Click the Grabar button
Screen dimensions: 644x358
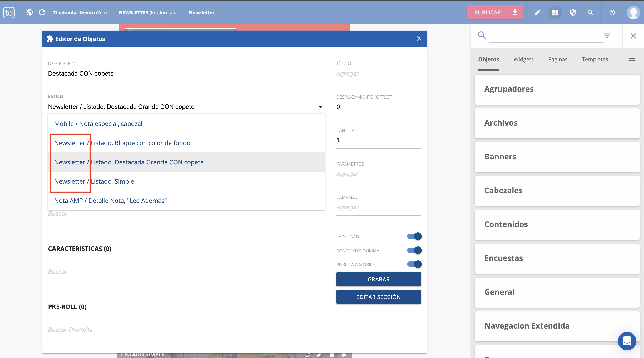point(378,279)
